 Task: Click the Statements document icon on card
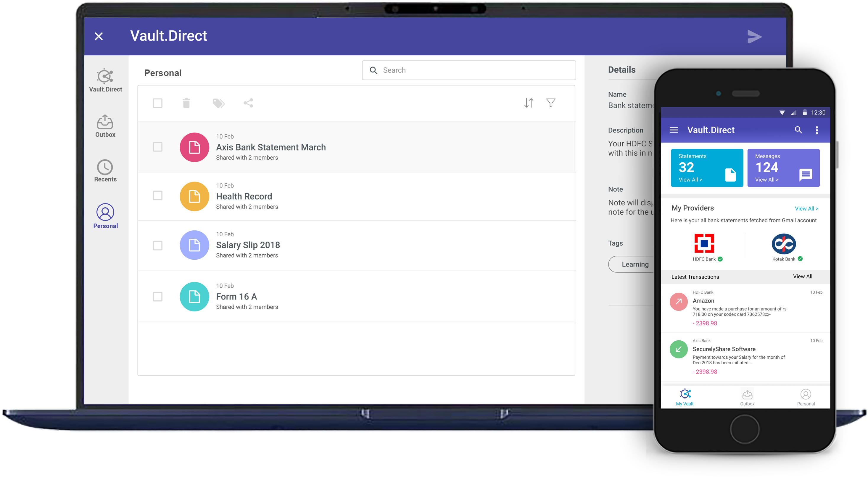pos(730,174)
